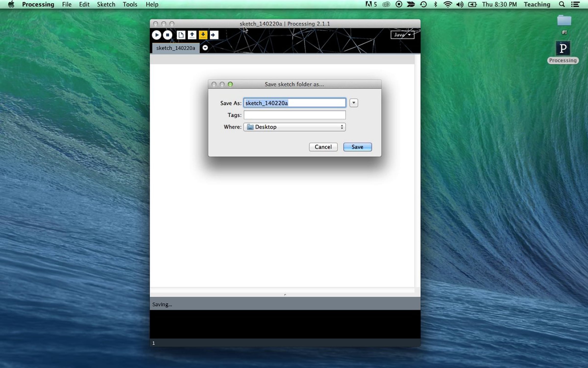Image resolution: width=588 pixels, height=368 pixels.
Task: Cancel the save sketch dialog
Action: pyautogui.click(x=323, y=147)
